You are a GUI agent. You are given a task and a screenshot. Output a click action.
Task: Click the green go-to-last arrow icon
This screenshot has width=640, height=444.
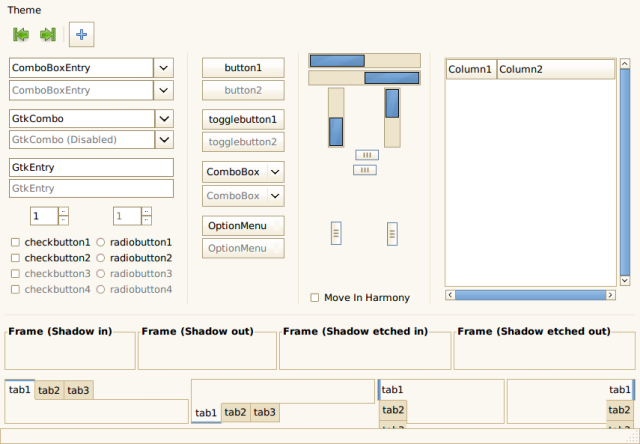point(47,34)
